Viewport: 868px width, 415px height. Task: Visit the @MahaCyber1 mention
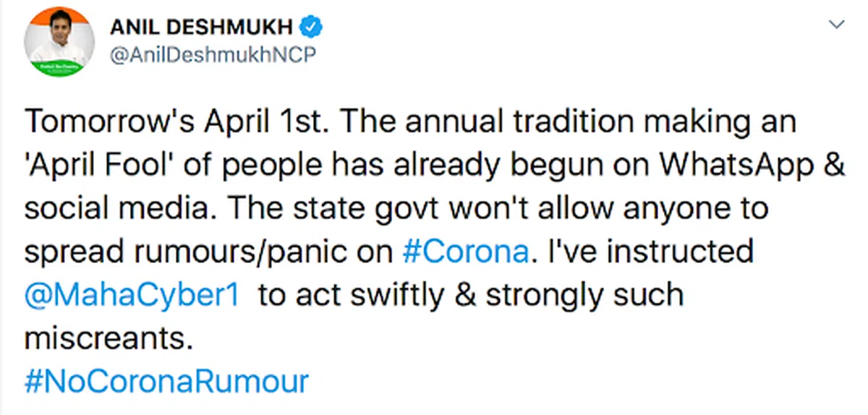point(132,296)
